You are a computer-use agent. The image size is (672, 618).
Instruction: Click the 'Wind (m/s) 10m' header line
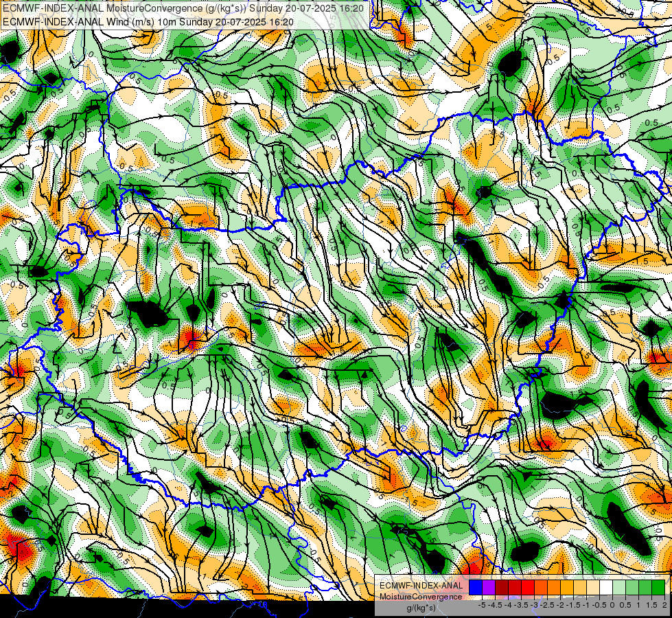click(148, 21)
